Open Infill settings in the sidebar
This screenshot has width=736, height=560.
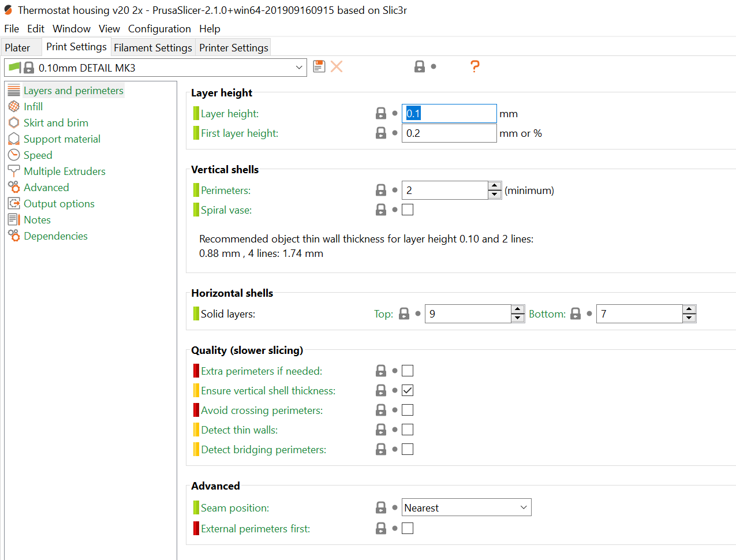click(33, 107)
